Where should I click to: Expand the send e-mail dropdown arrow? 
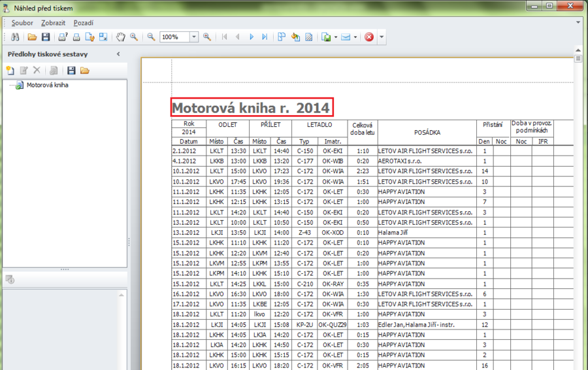355,37
